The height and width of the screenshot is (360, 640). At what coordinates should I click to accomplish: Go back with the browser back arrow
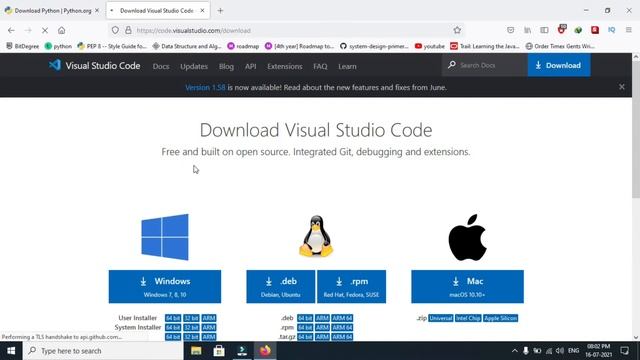(x=11, y=30)
